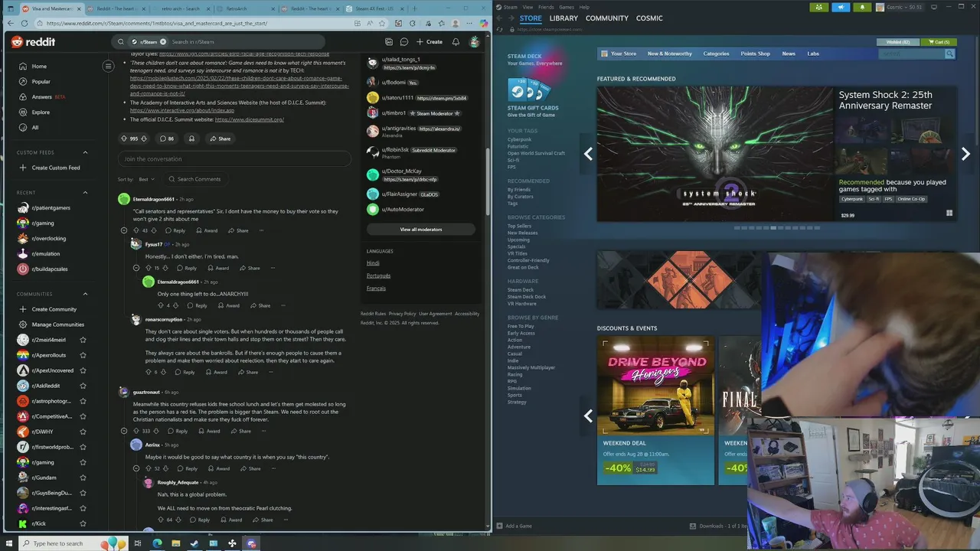The width and height of the screenshot is (980, 551).
Task: Click Create post button in Reddit header
Action: (430, 42)
